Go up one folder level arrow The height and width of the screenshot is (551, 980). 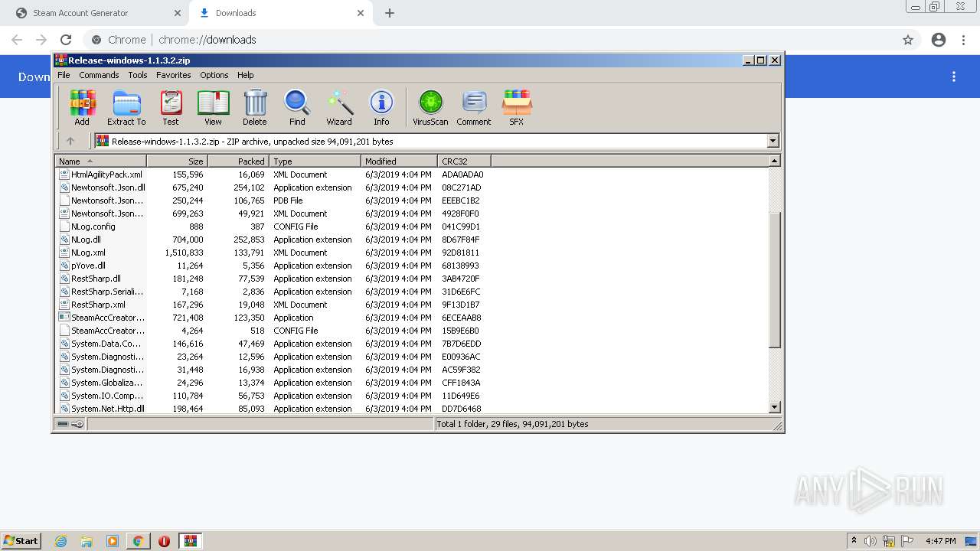(70, 141)
